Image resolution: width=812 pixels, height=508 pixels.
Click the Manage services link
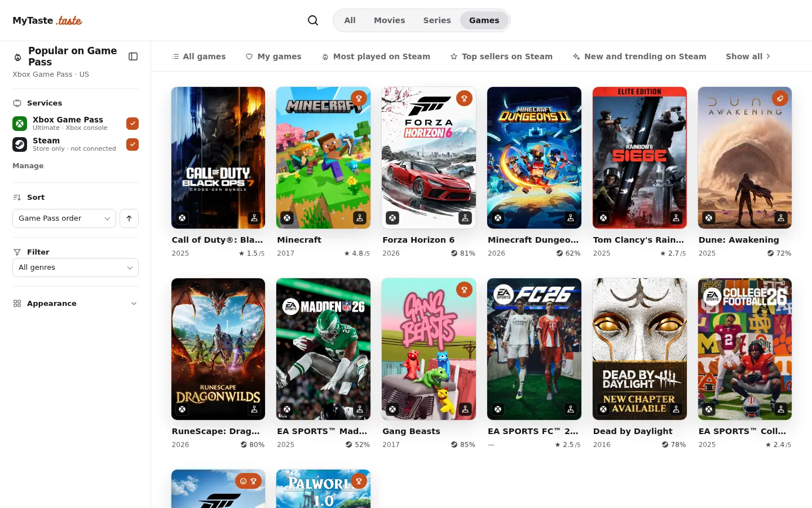tap(28, 166)
